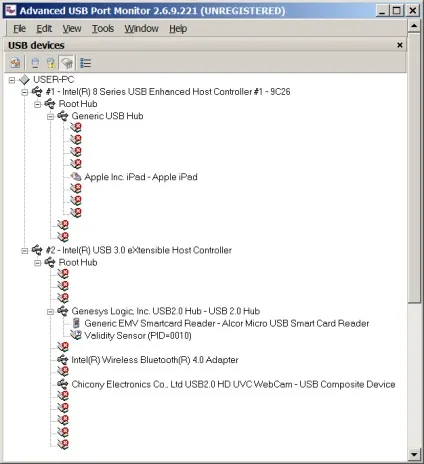Image resolution: width=424 pixels, height=464 pixels.
Task: Collapse host controller #2 USB 3.0 node
Action: point(25,251)
